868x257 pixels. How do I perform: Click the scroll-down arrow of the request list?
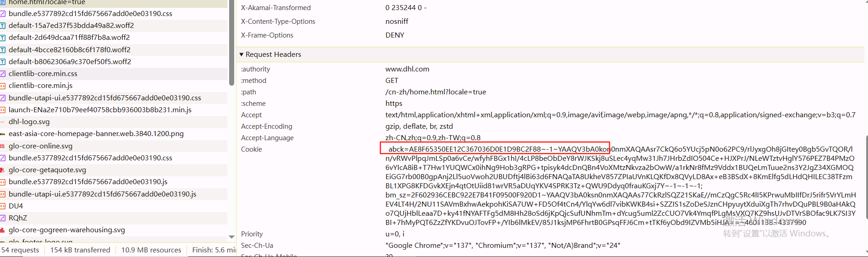(231, 237)
